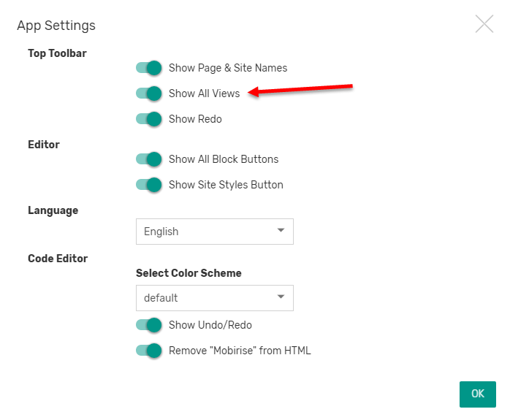Switch off Show Undo/Redo in Code Editor

pos(148,325)
